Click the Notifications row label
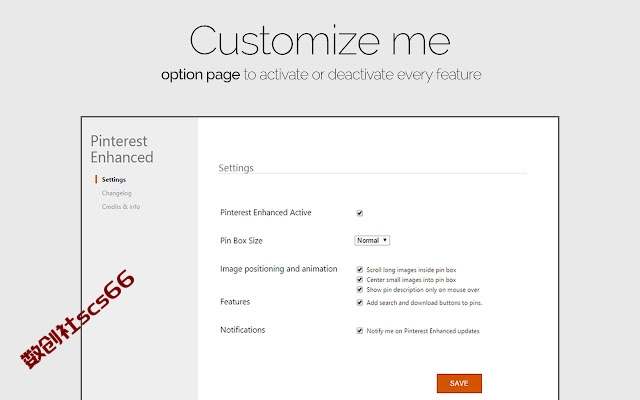Screen dimensions: 640x400 [243, 330]
